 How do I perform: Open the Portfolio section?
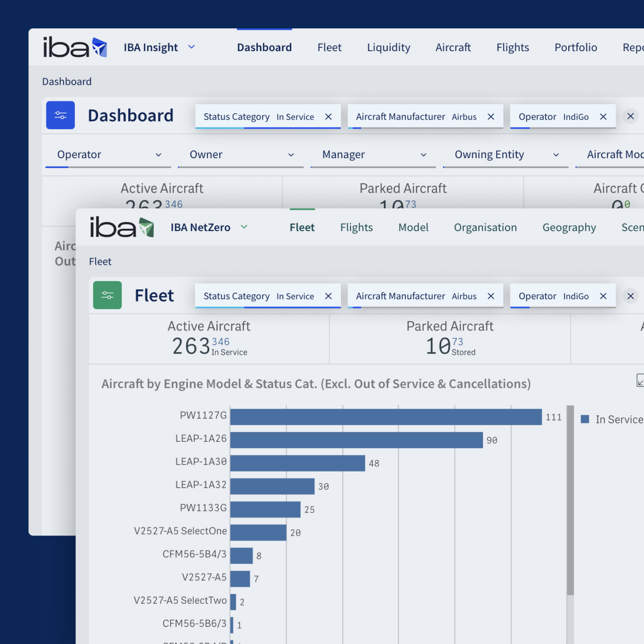[x=575, y=47]
